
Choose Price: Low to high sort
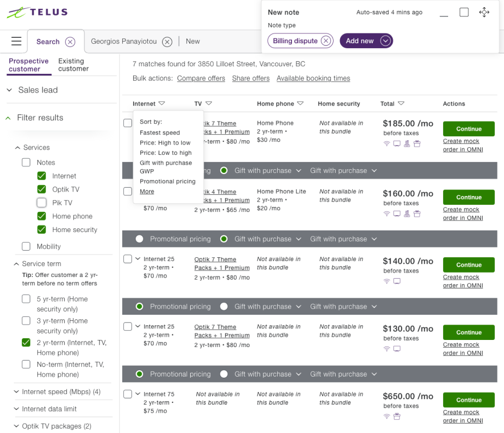165,153
